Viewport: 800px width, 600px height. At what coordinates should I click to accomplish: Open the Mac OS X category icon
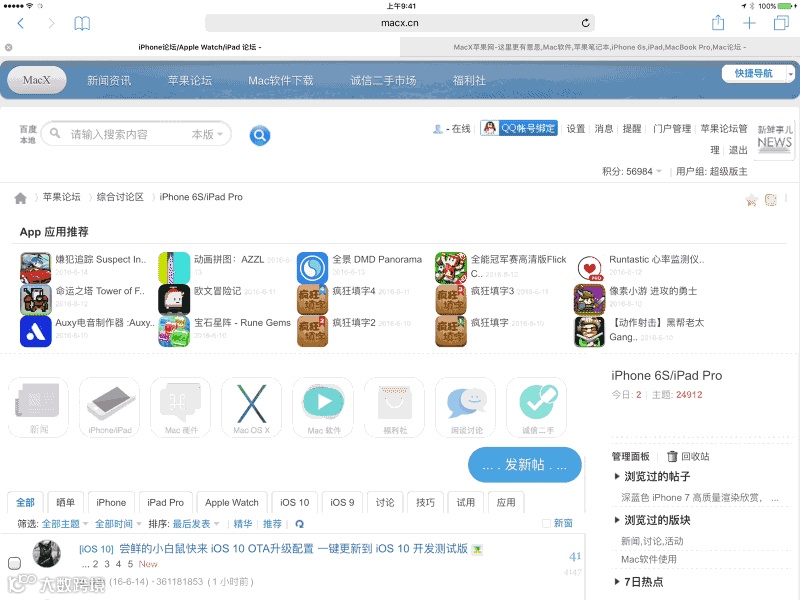pyautogui.click(x=252, y=407)
